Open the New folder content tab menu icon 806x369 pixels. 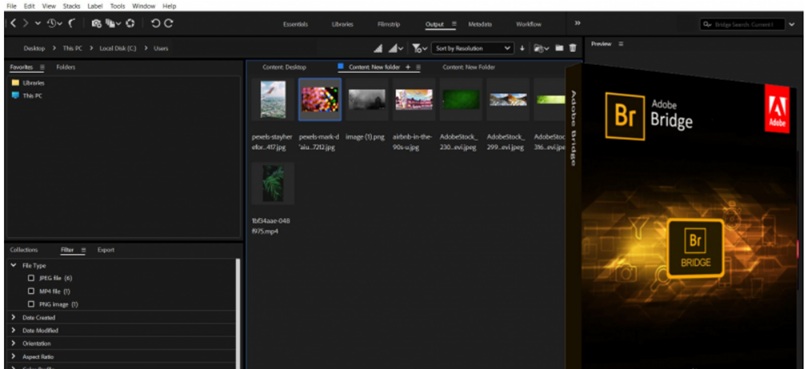pos(418,67)
